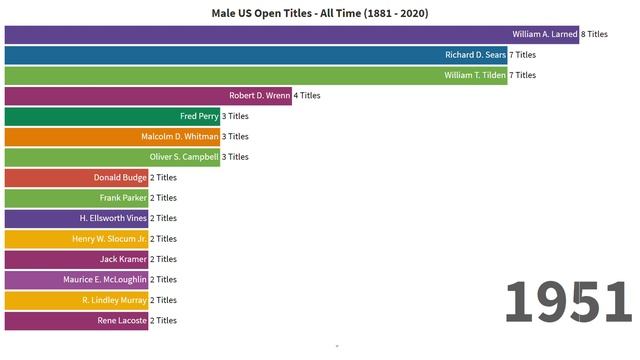
Task: Click '2 Titles' next to Maurice E. McLoughlin
Action: tap(163, 280)
